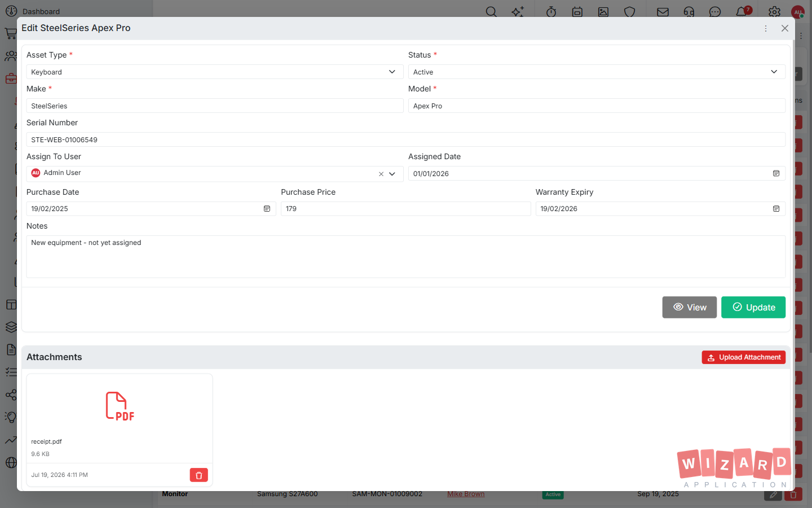Click the globe sidebar icon

[11, 462]
